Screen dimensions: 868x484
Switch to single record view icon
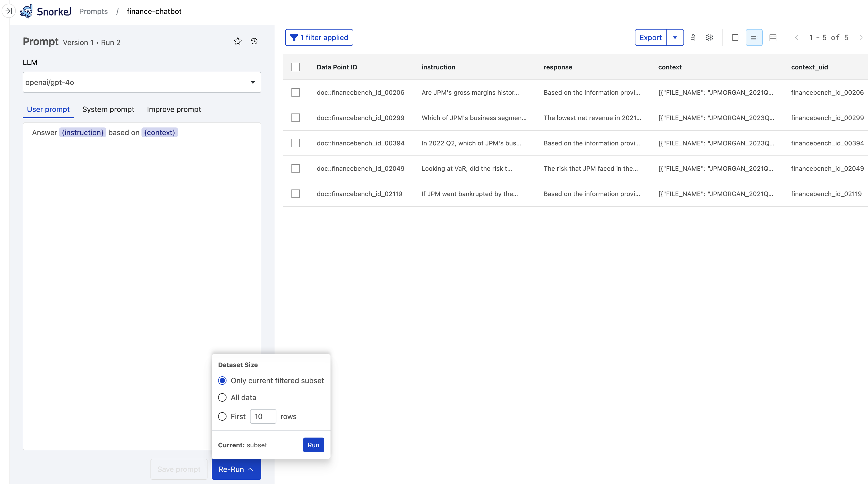click(735, 37)
